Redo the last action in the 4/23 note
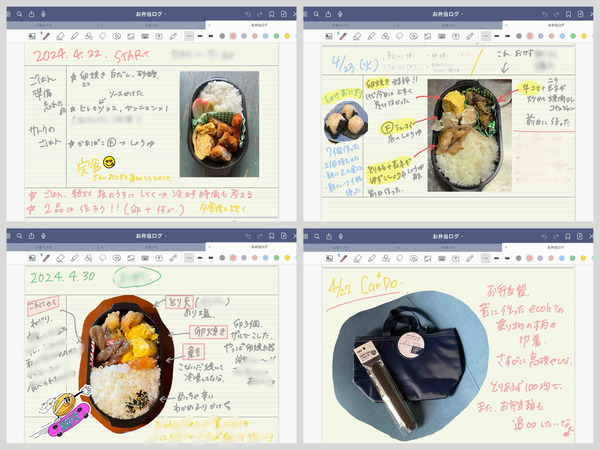The width and height of the screenshot is (600, 450). [x=556, y=14]
